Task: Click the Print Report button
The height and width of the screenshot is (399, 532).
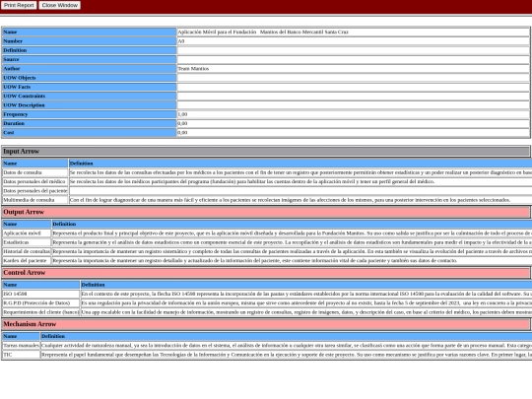Action: click(19, 6)
